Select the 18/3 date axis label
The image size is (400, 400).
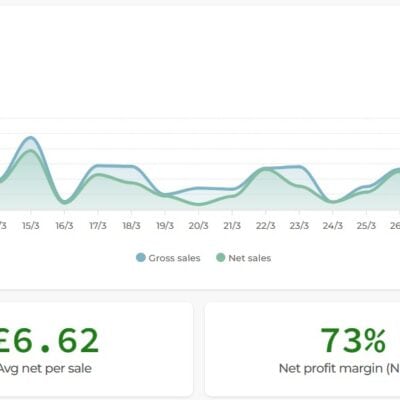coord(131,226)
